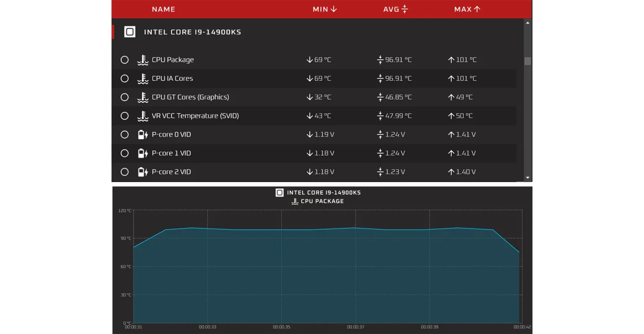644x334 pixels.
Task: Select the P-core 0 VID radio button
Action: pyautogui.click(x=125, y=135)
